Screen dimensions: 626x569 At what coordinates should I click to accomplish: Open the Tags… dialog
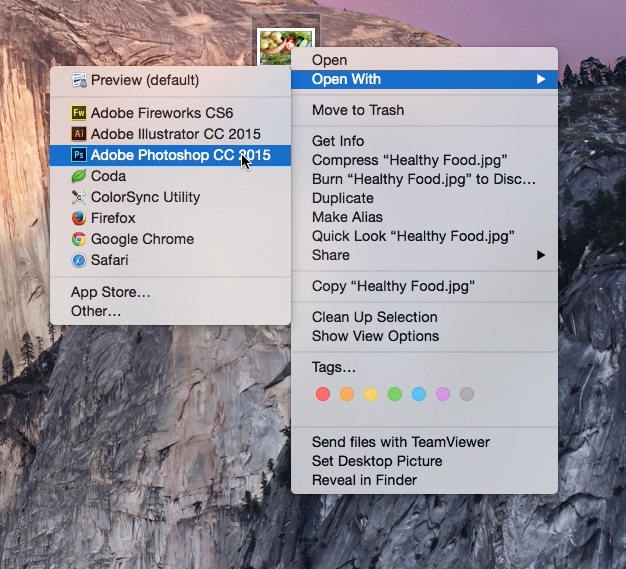coord(424,367)
